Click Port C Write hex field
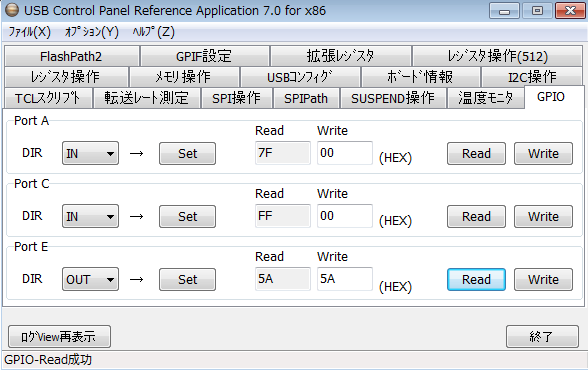 pyautogui.click(x=345, y=216)
